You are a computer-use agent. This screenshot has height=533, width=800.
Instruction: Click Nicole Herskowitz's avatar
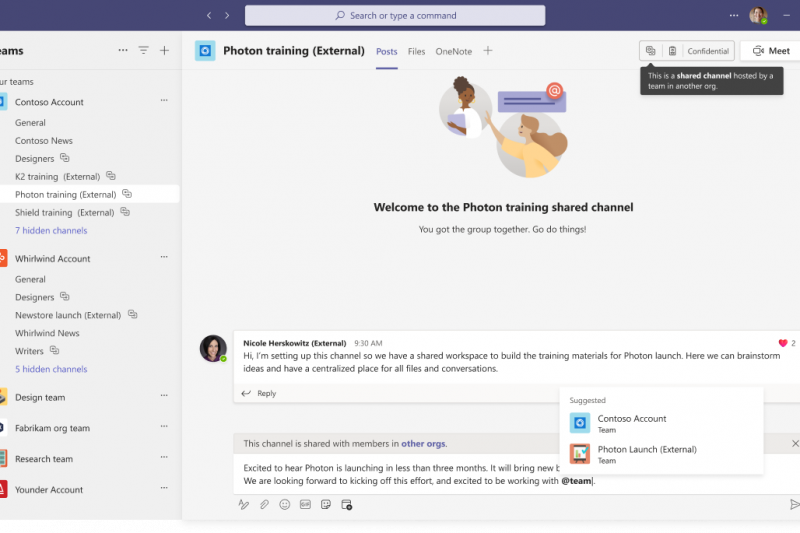pos(213,348)
